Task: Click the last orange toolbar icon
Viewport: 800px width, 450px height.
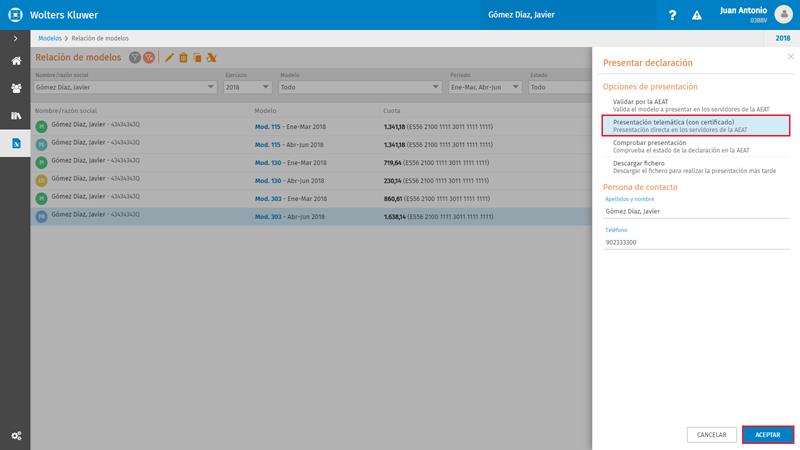Action: click(211, 58)
